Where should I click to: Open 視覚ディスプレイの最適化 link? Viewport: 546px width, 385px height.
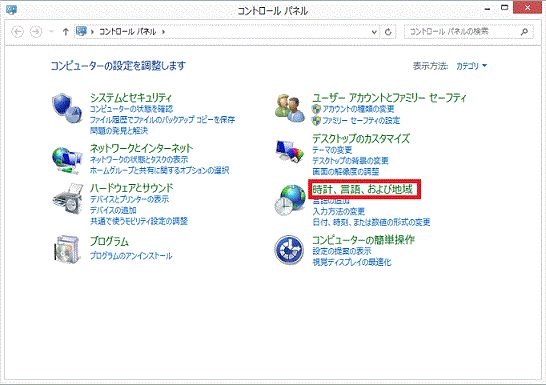352,262
